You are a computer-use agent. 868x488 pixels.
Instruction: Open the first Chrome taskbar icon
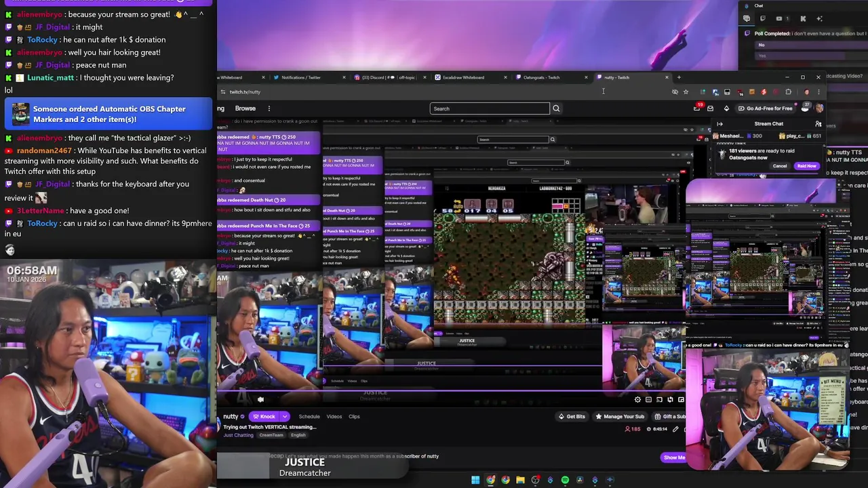[491, 480]
